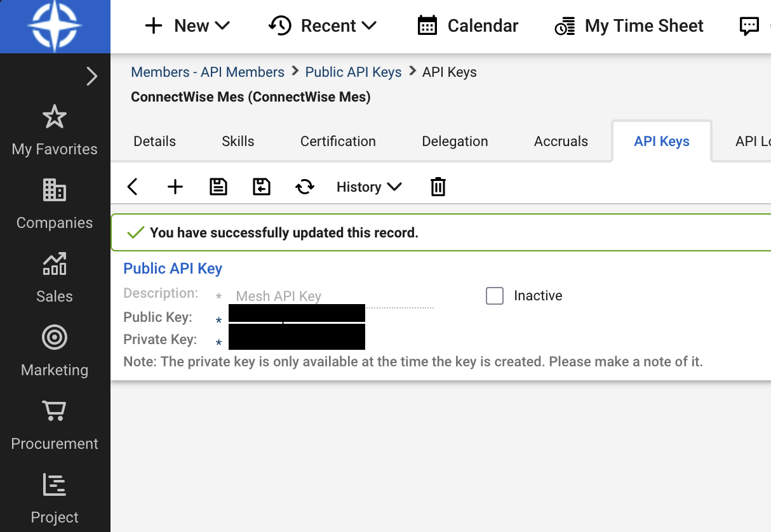
Task: Switch to the Delegation tab
Action: click(x=455, y=141)
